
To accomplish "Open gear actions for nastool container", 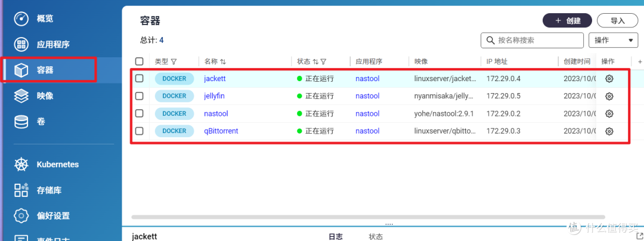I will coord(609,114).
